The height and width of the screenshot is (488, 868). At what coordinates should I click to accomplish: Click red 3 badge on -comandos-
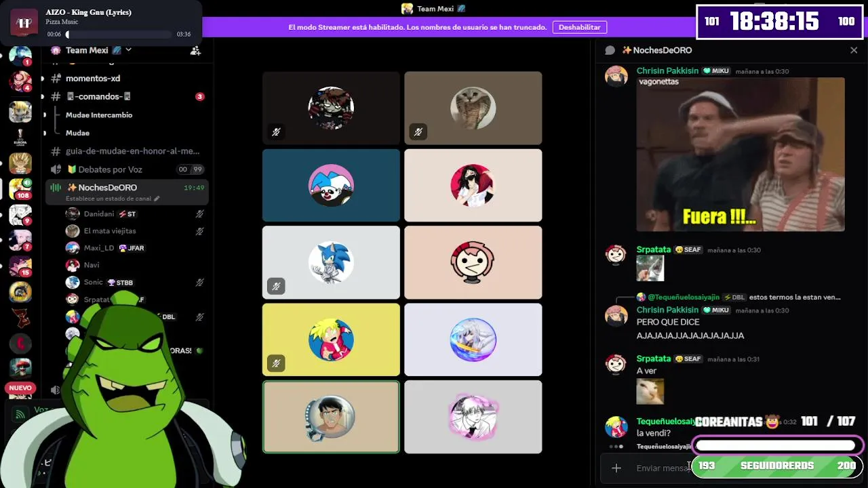pos(199,97)
